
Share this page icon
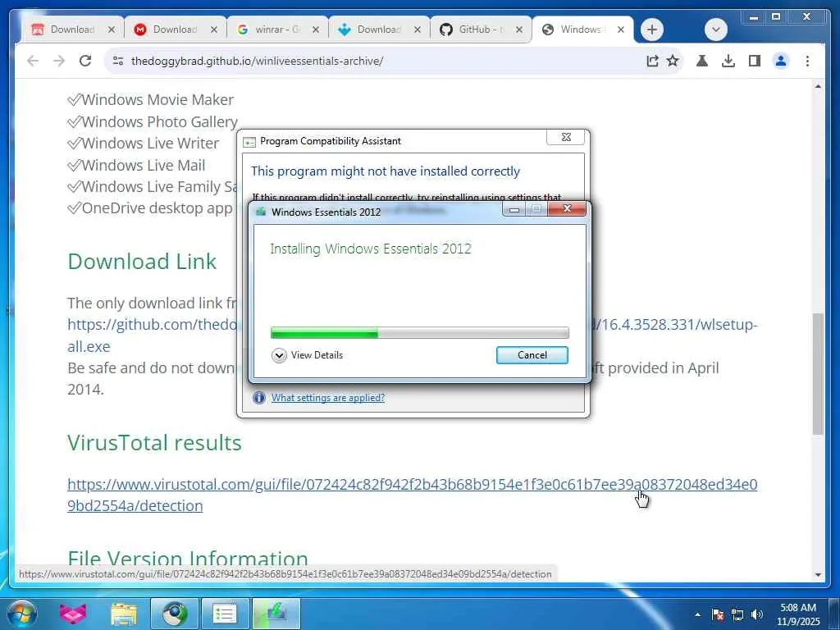(652, 61)
